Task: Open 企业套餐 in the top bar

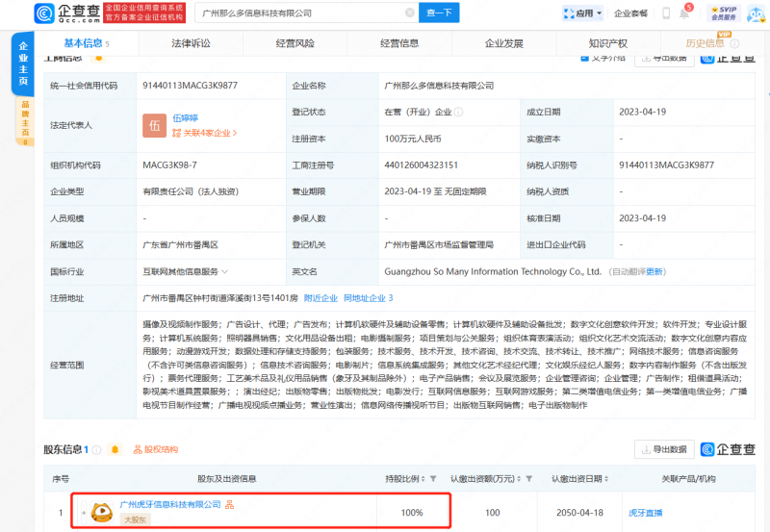Action: coord(630,13)
